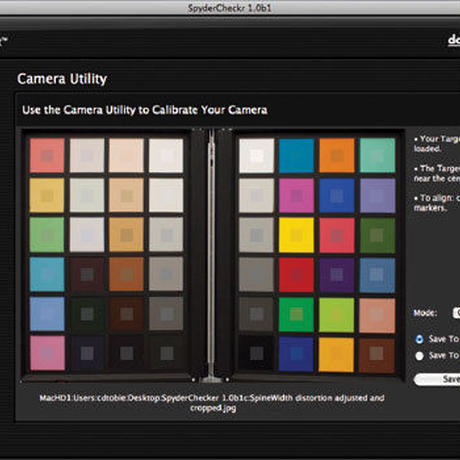The height and width of the screenshot is (460, 460).
Task: Click the lime green patch in the target
Action: click(337, 315)
